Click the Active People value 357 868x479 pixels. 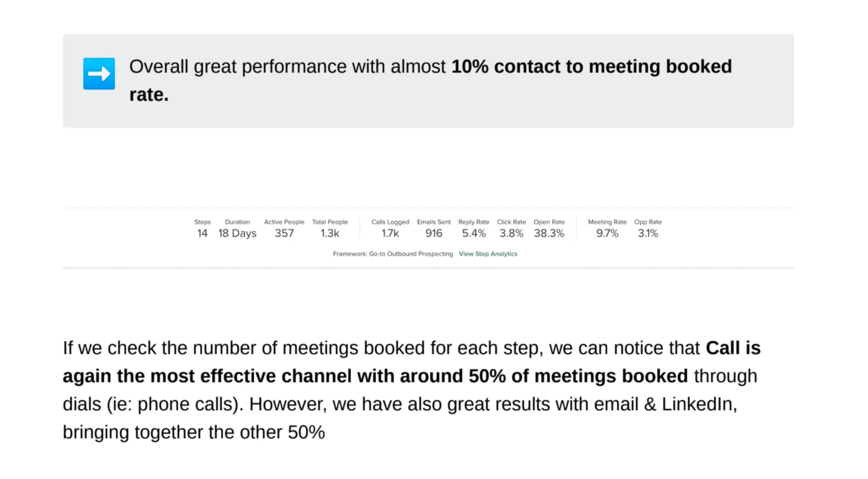click(284, 233)
